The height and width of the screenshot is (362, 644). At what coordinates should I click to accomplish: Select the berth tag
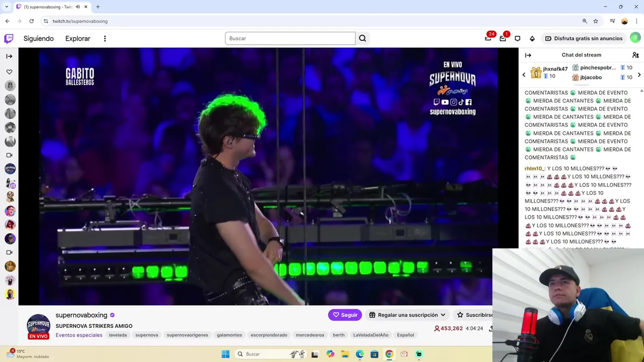pyautogui.click(x=339, y=335)
